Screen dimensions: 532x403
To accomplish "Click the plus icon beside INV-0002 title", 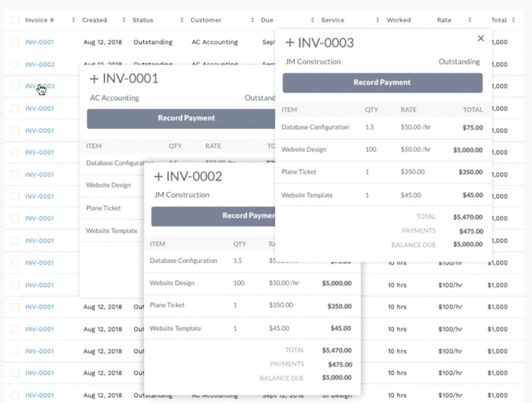I will point(158,177).
